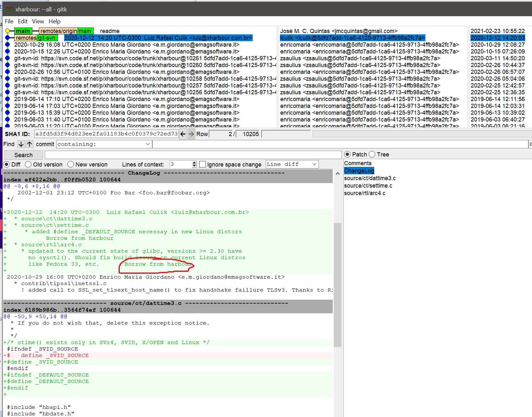This screenshot has width=532, height=417.
Task: Click the back arrow next to SHA1 ID
Action: [183, 134]
